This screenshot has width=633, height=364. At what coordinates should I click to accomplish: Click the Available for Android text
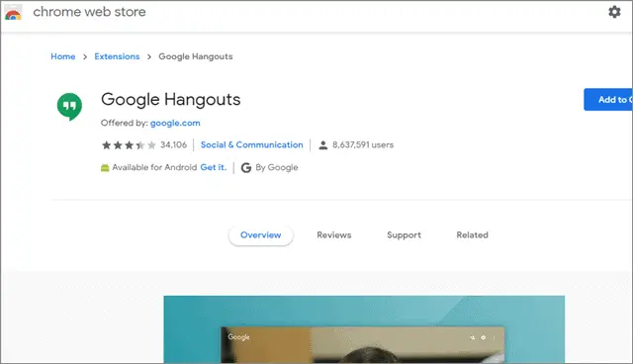pos(154,167)
